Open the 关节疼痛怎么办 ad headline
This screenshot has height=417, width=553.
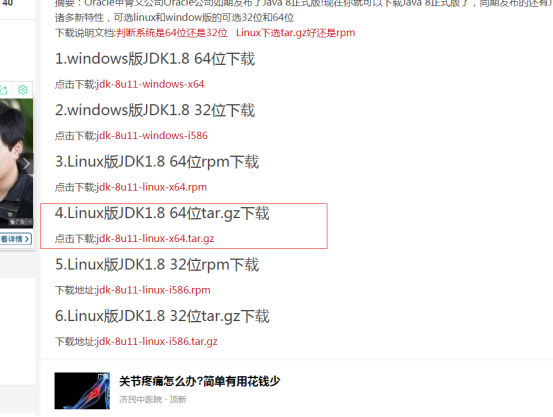click(x=200, y=381)
